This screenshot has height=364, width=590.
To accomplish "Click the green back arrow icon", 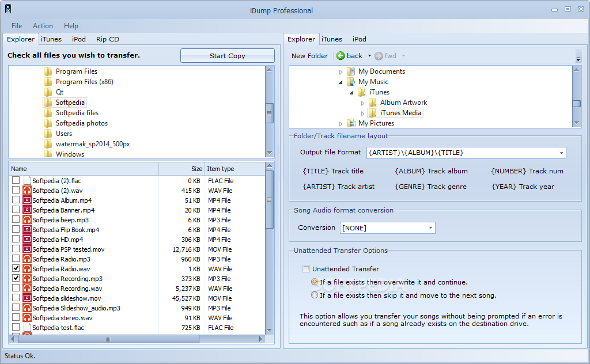I will click(x=341, y=56).
